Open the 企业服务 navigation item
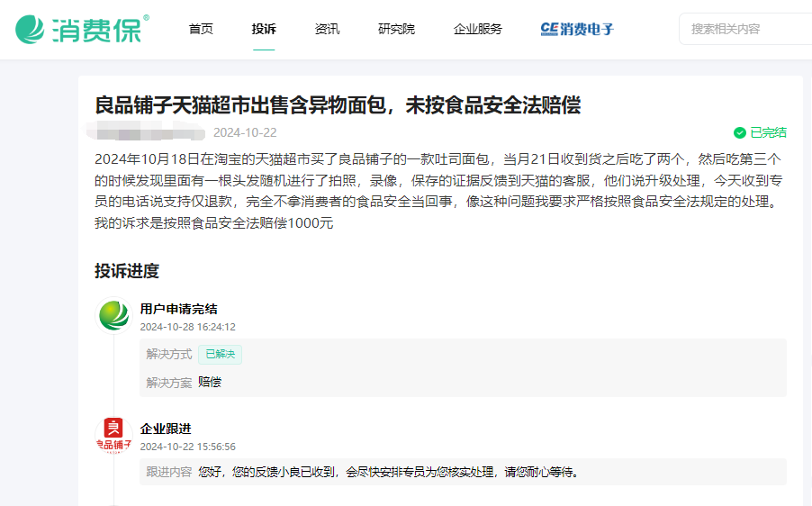Screen dimensions: 812x506 (477, 29)
